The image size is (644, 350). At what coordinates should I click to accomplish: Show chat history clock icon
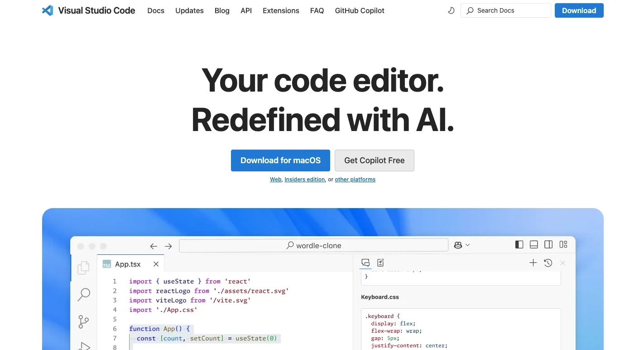548,263
